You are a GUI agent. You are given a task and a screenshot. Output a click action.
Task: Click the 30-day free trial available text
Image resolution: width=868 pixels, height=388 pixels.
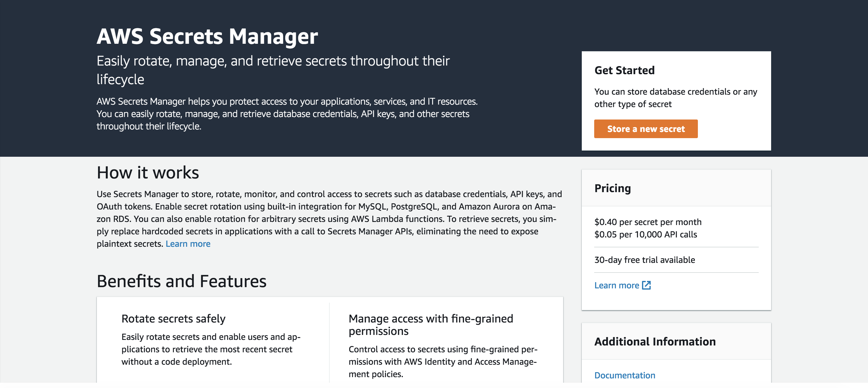pyautogui.click(x=644, y=260)
